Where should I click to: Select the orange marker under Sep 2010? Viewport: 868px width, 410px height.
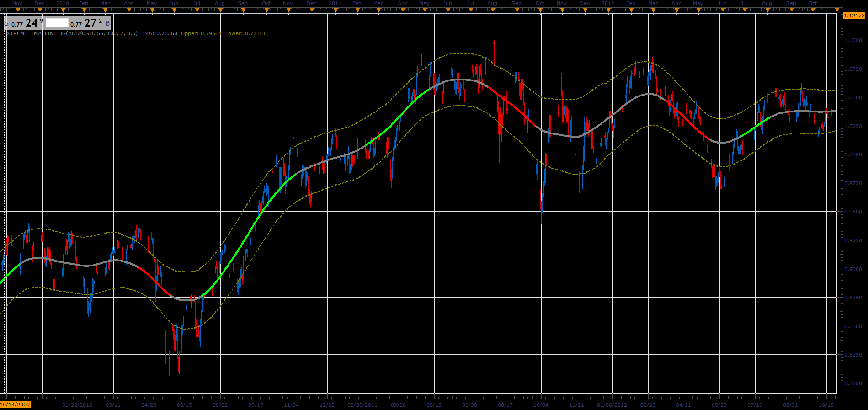[243, 9]
